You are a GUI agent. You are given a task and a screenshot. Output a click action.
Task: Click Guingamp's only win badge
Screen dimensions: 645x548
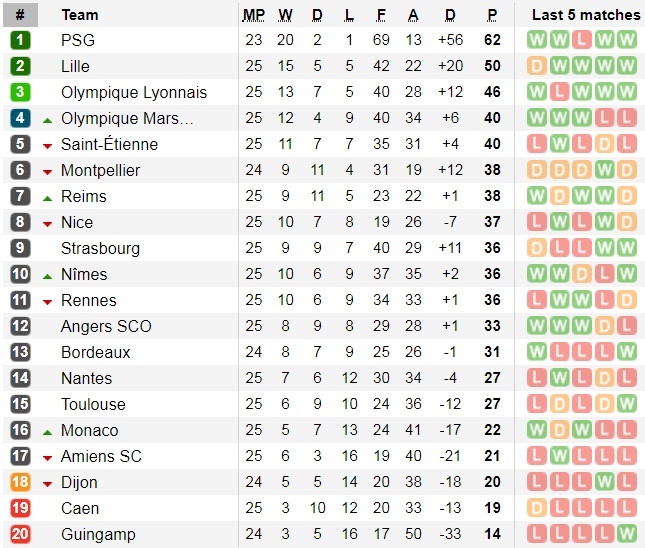tap(627, 534)
